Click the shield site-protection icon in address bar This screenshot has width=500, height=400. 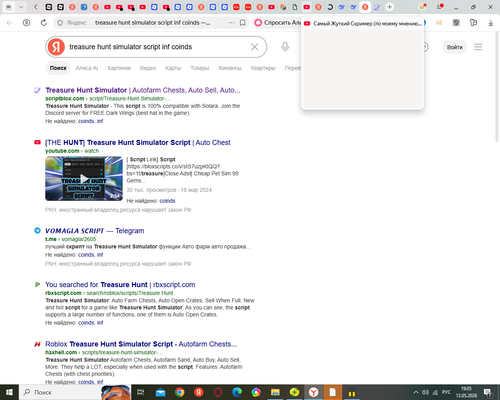(x=60, y=23)
